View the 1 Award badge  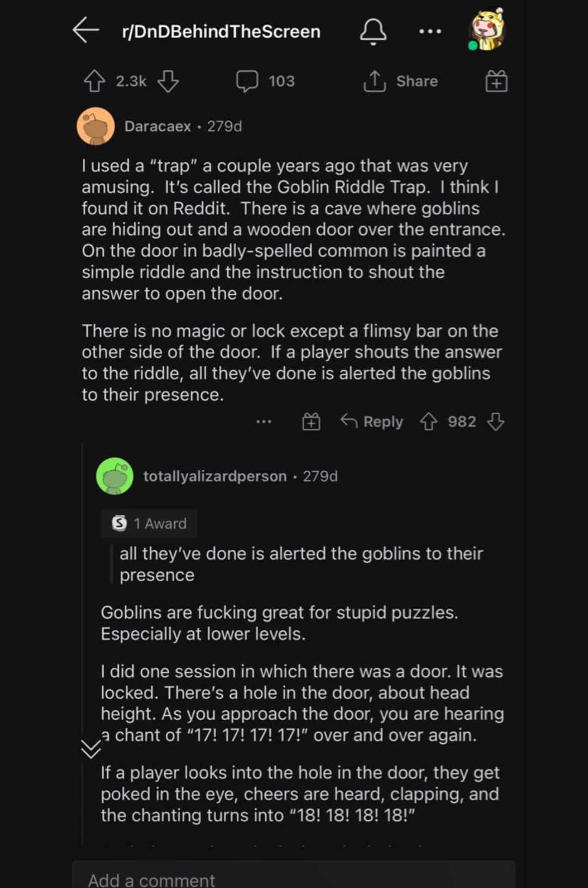[149, 524]
